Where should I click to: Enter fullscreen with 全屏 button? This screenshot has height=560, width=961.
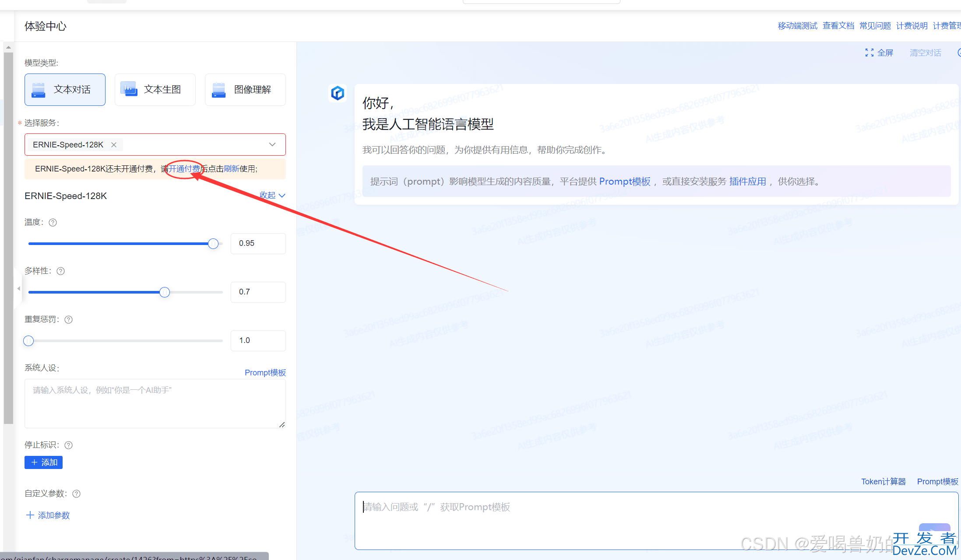pyautogui.click(x=879, y=53)
